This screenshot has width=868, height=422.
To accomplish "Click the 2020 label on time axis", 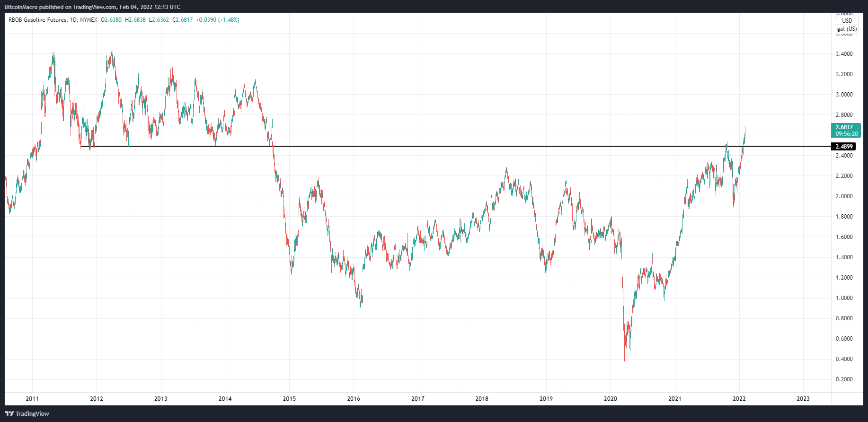I will [x=611, y=399].
